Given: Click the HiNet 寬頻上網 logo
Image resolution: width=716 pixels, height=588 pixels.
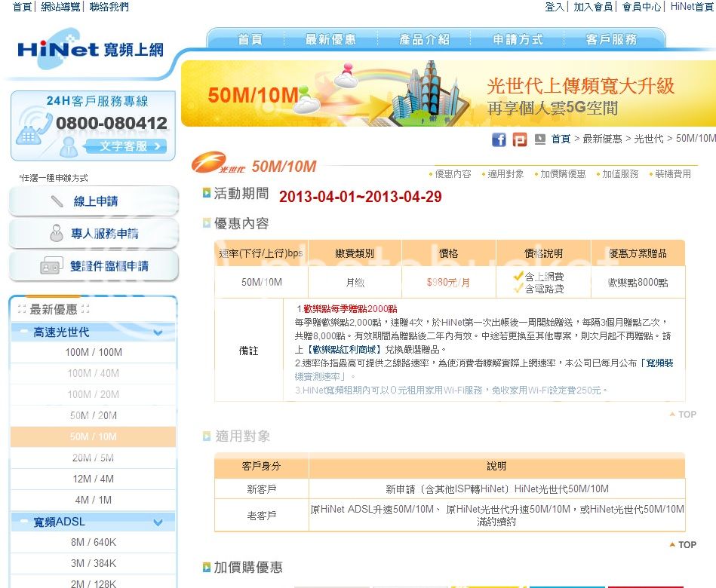Looking at the screenshot, I should pos(91,49).
